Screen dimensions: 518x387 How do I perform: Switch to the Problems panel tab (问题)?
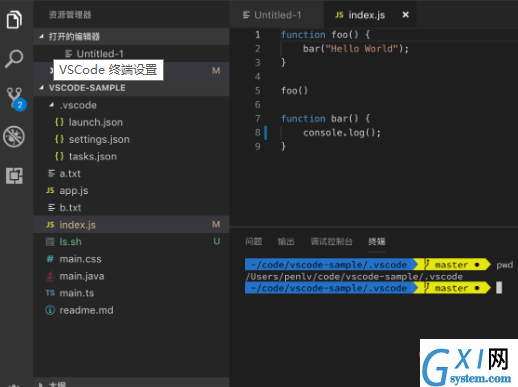coord(253,241)
